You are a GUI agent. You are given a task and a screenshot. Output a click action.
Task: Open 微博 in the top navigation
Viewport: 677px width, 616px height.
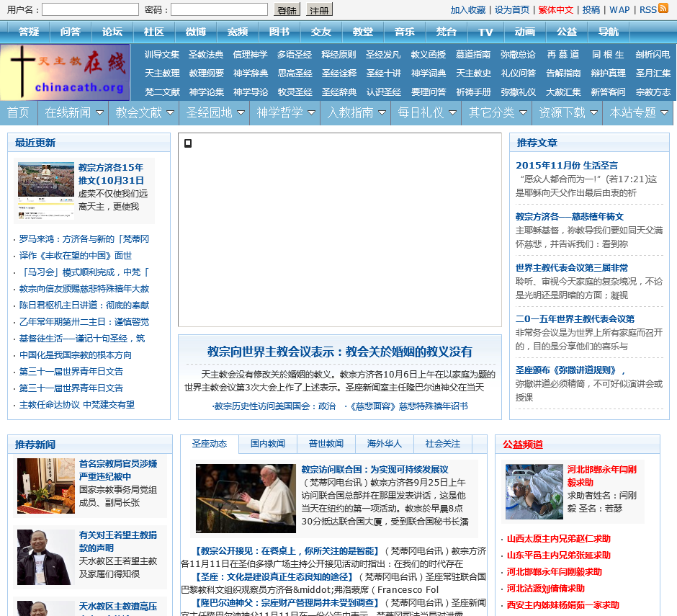tap(196, 32)
